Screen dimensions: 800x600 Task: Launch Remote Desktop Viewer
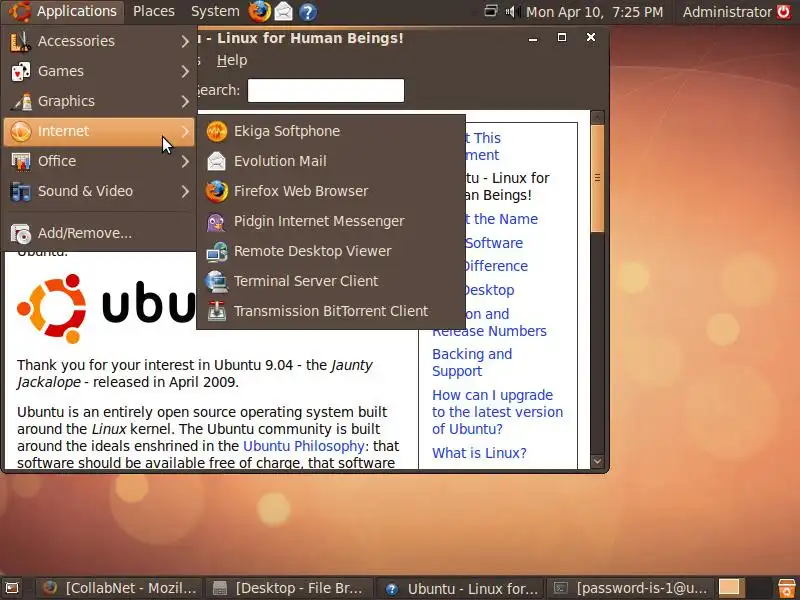[331, 252]
